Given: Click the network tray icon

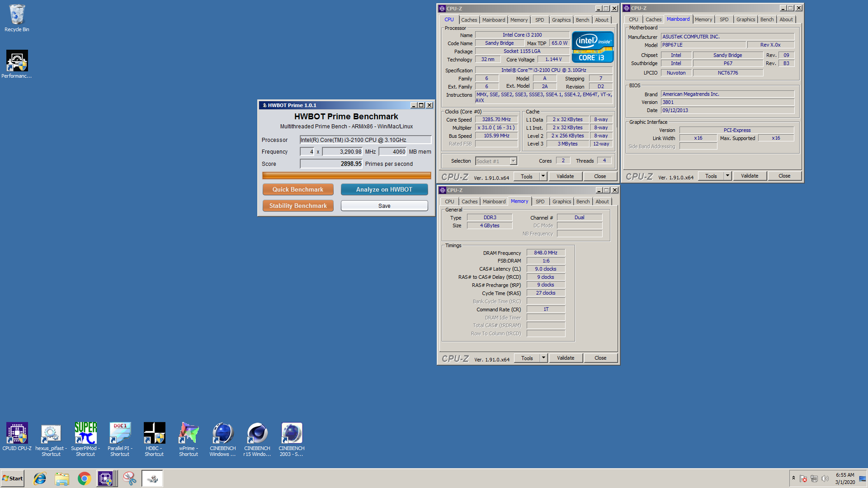Looking at the screenshot, I should click(x=814, y=479).
